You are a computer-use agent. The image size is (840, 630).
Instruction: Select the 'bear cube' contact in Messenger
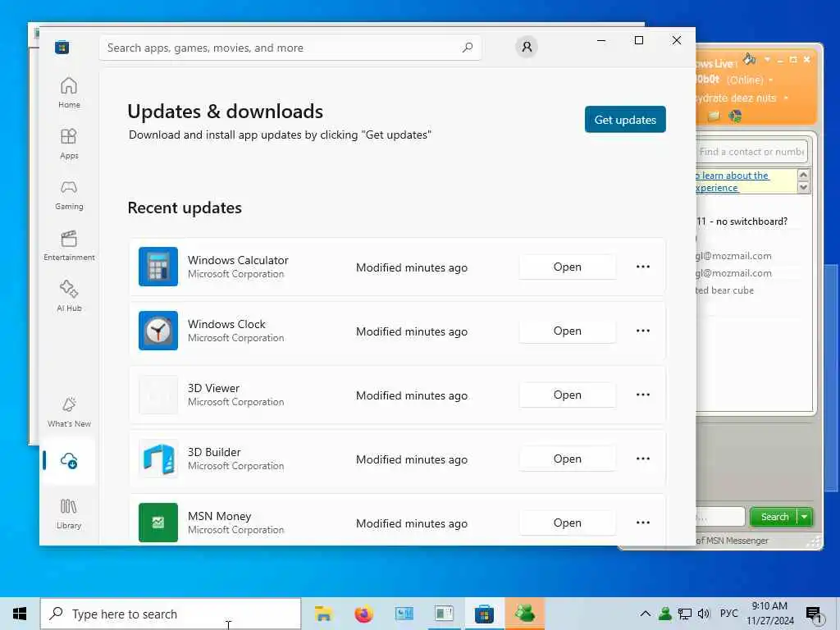[725, 290]
